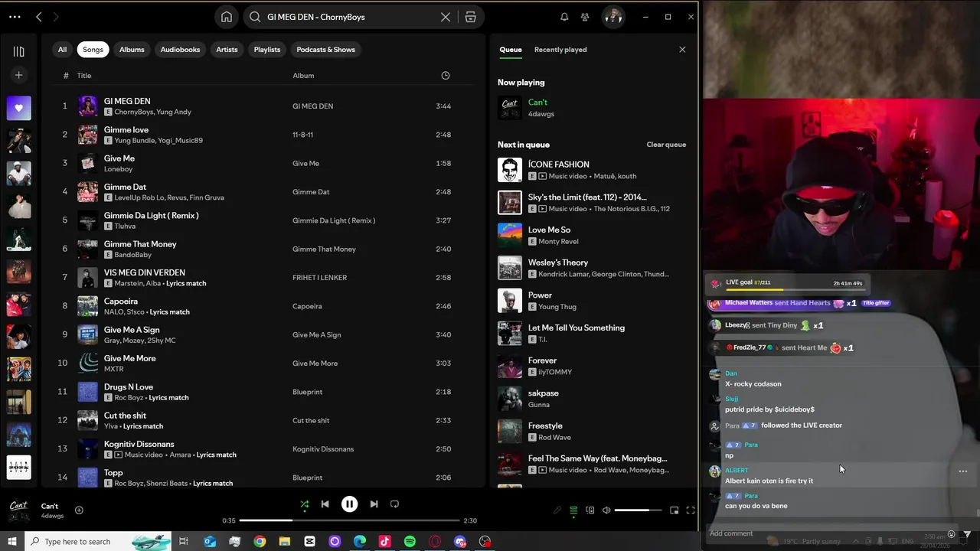
Task: Add Can't to Liked Songs
Action: [79, 510]
